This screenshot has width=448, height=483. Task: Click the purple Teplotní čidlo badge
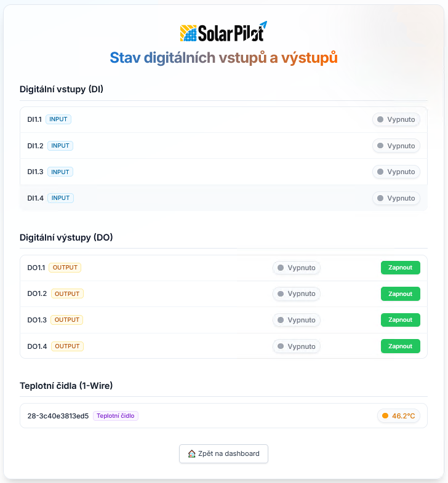click(x=116, y=416)
